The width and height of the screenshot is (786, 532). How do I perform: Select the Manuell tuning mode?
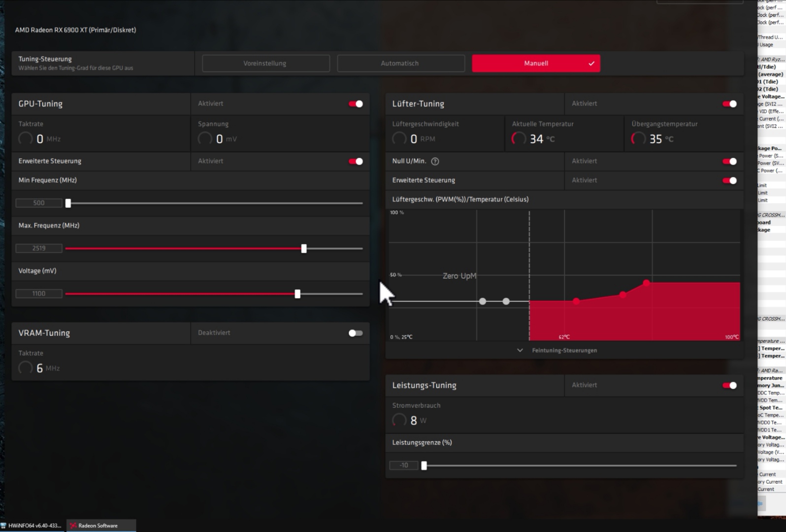(536, 63)
